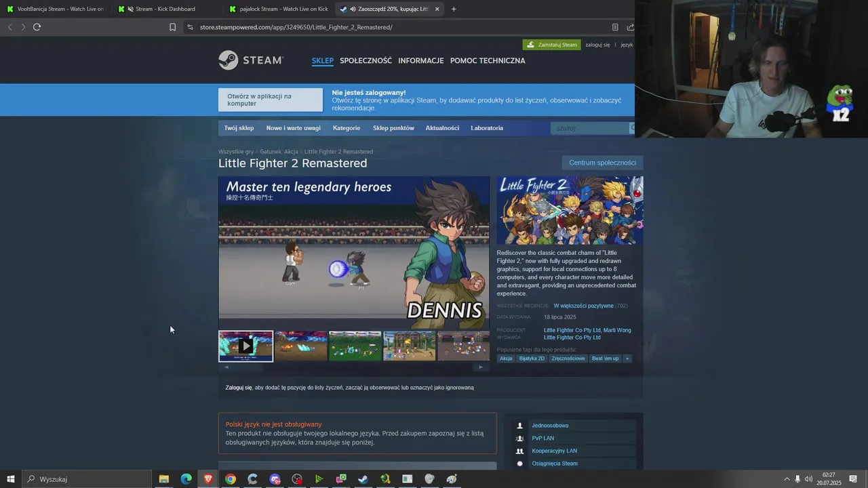Click the Bijatyka 2D tag
Image resolution: width=868 pixels, height=488 pixels.
tap(532, 359)
